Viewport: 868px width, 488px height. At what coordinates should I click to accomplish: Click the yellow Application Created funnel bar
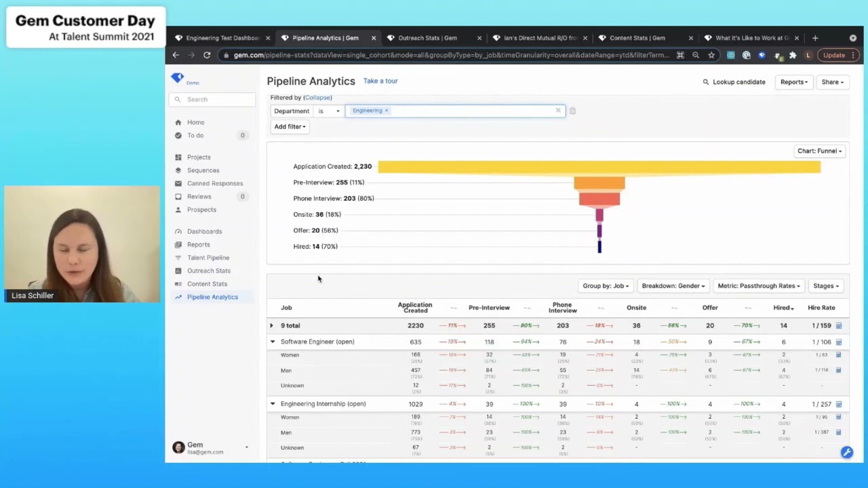pyautogui.click(x=599, y=167)
